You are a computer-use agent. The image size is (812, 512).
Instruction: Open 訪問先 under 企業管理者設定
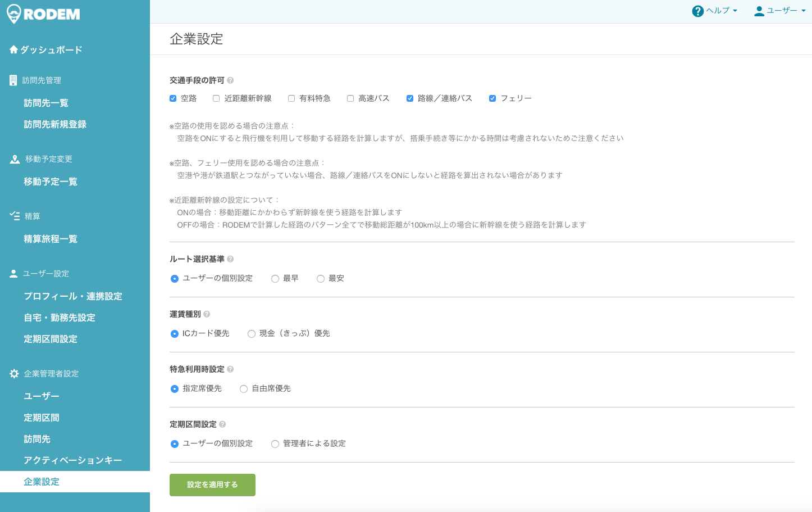click(x=37, y=439)
